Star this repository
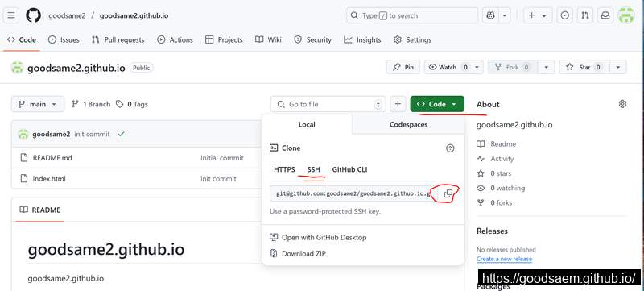 584,67
